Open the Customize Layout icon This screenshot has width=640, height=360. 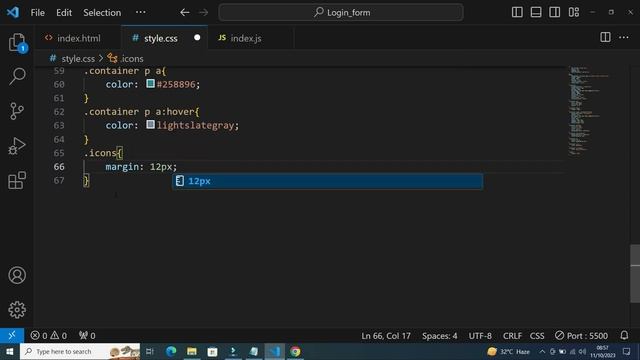pyautogui.click(x=574, y=12)
